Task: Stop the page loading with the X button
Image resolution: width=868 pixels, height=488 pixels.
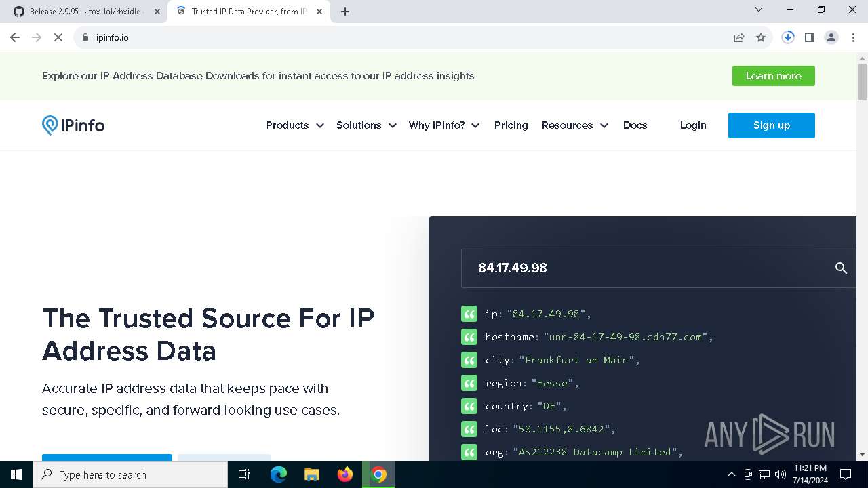Action: pyautogui.click(x=58, y=37)
